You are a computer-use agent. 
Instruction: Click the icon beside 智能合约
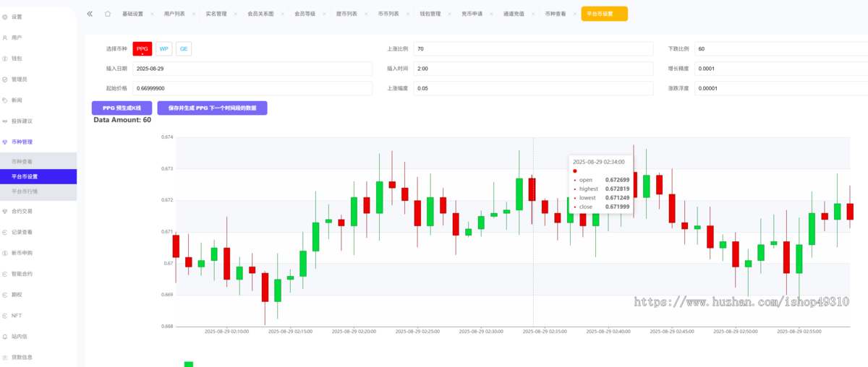5,275
